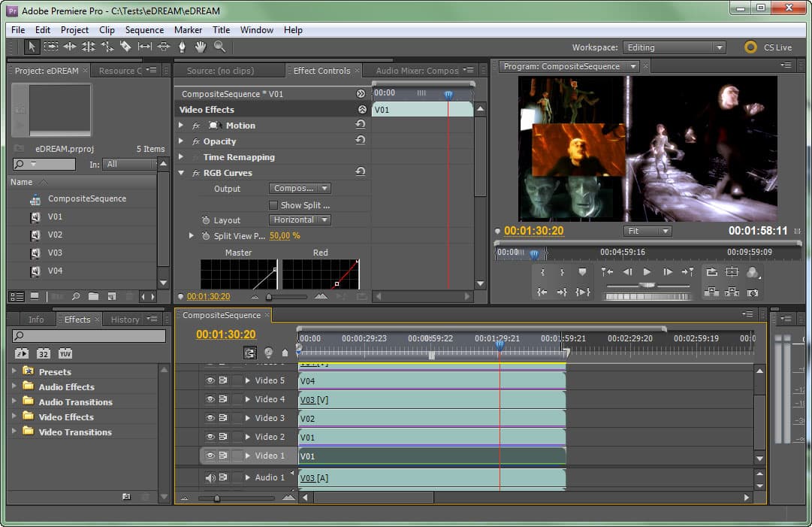Pick the Zoom magnifier tool
Image resolution: width=812 pixels, height=527 pixels.
219,47
